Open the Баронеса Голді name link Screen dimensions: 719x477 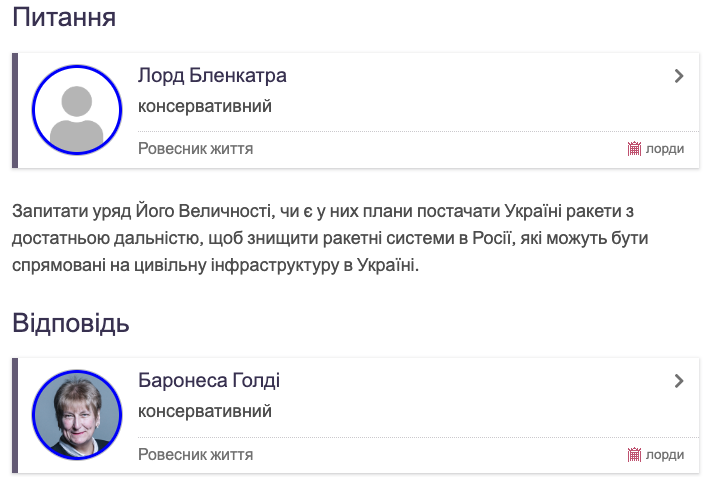click(x=209, y=381)
